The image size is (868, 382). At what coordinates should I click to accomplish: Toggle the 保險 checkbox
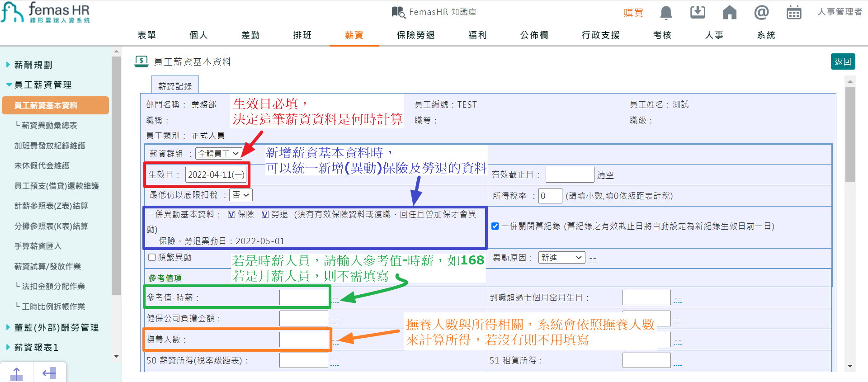(231, 214)
